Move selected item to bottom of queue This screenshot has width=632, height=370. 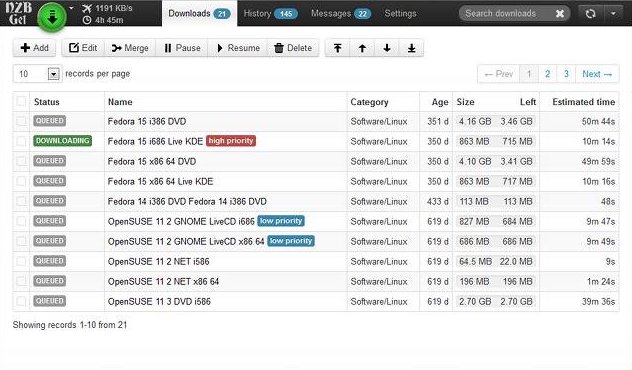point(412,48)
